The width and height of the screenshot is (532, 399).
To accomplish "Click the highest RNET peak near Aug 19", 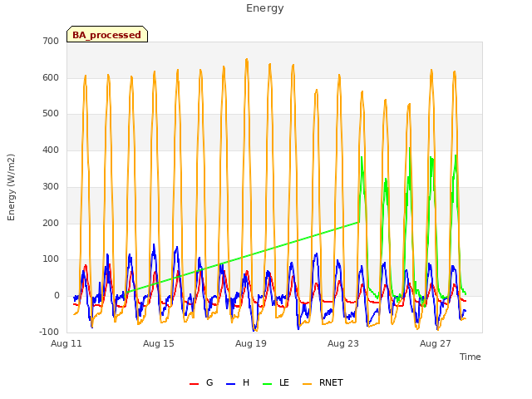I will click(x=247, y=59).
